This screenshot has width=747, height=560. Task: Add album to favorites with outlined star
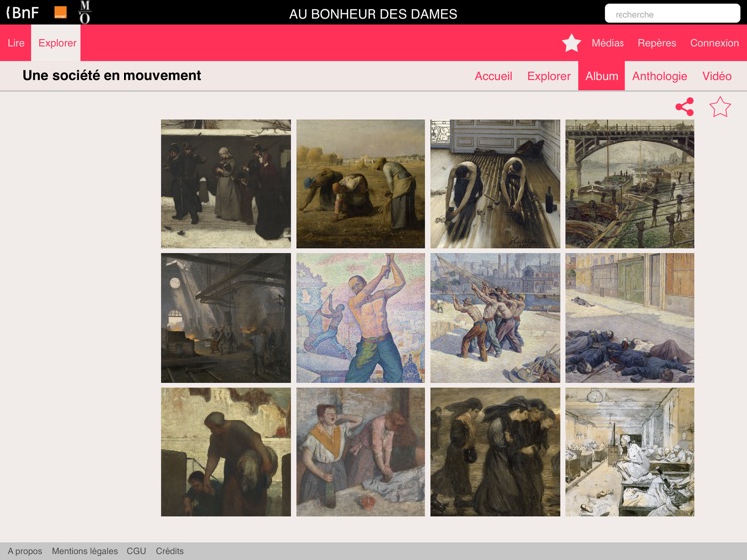(720, 107)
